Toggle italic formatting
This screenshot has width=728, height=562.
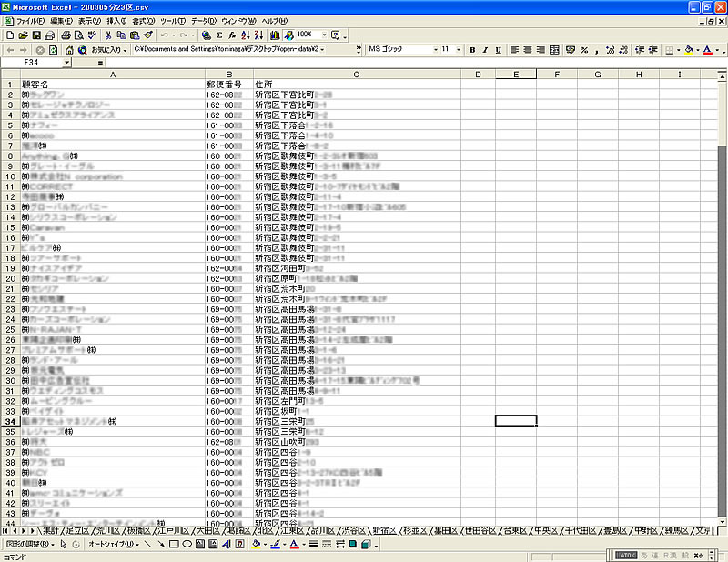pos(485,49)
